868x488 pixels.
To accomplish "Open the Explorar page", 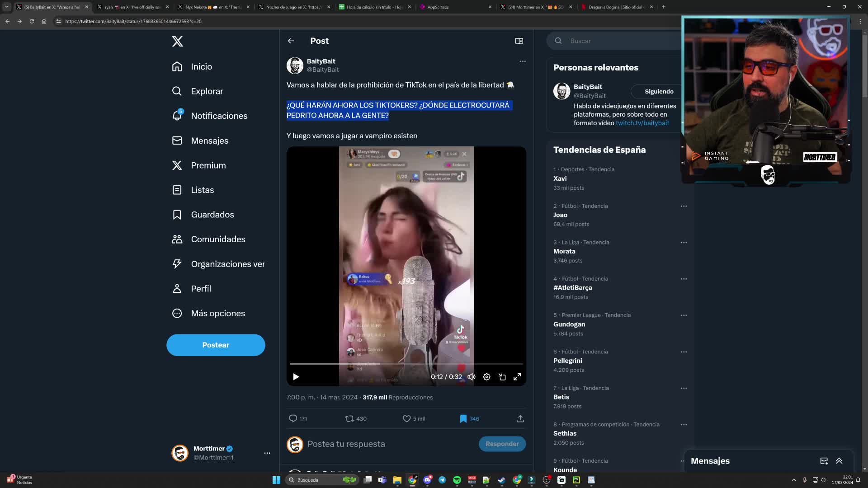I will point(198,91).
